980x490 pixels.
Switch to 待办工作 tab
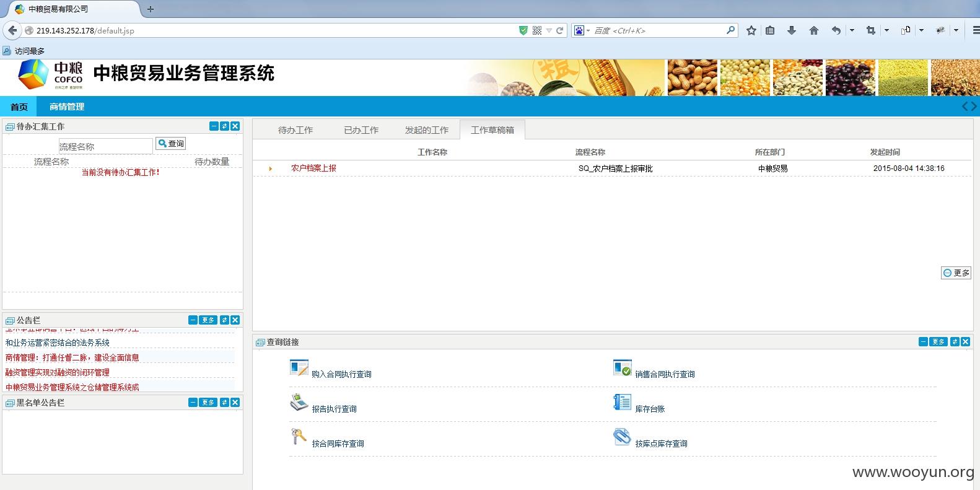pyautogui.click(x=295, y=130)
